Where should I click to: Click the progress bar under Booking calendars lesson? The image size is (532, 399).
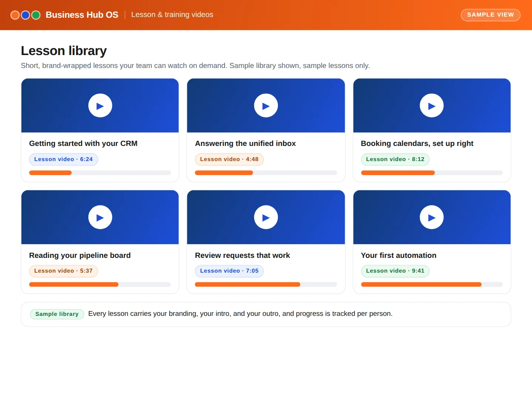click(432, 173)
